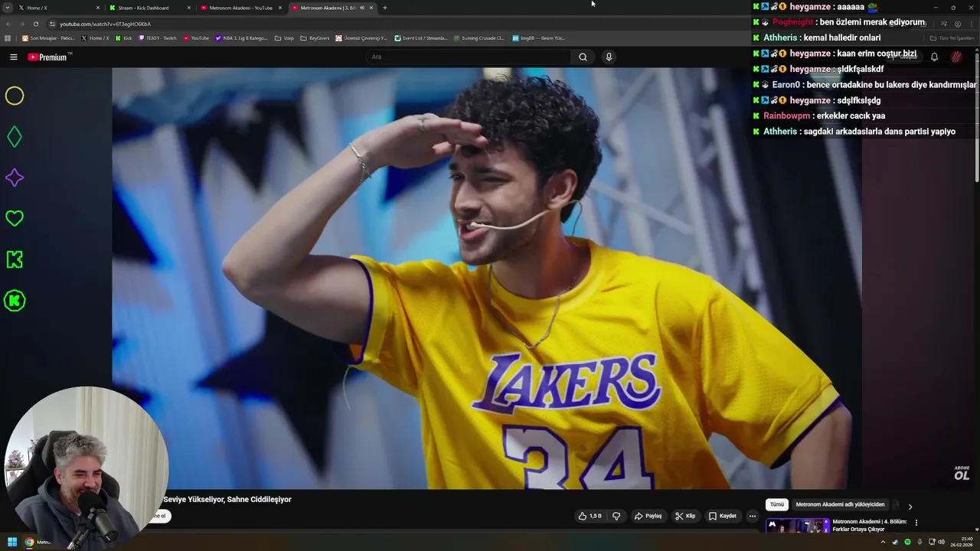Open the Home / X bookmark

pos(95,38)
